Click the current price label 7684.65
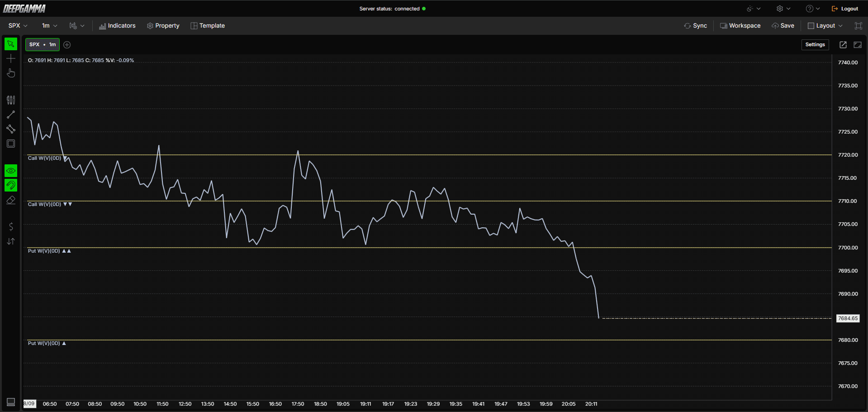Image resolution: width=868 pixels, height=412 pixels. pos(848,318)
